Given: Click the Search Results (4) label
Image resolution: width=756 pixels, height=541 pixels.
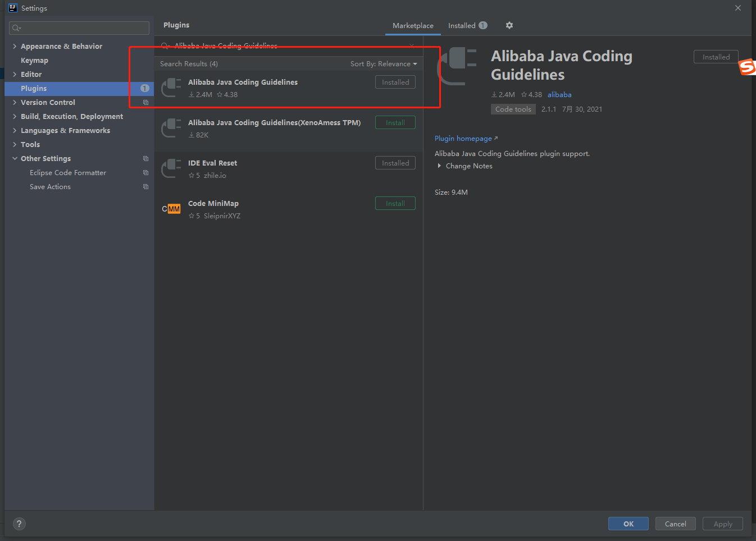Looking at the screenshot, I should pos(189,63).
